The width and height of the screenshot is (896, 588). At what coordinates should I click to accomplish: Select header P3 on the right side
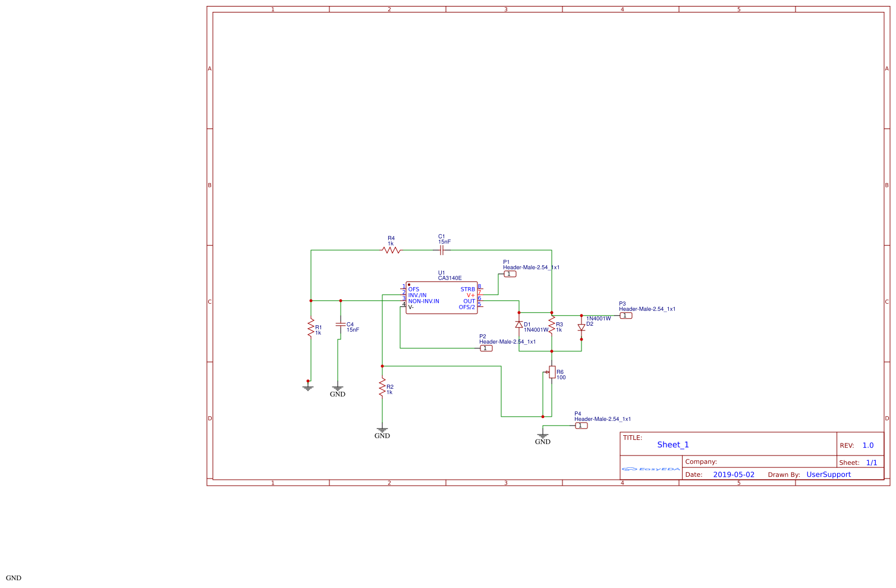pyautogui.click(x=625, y=315)
